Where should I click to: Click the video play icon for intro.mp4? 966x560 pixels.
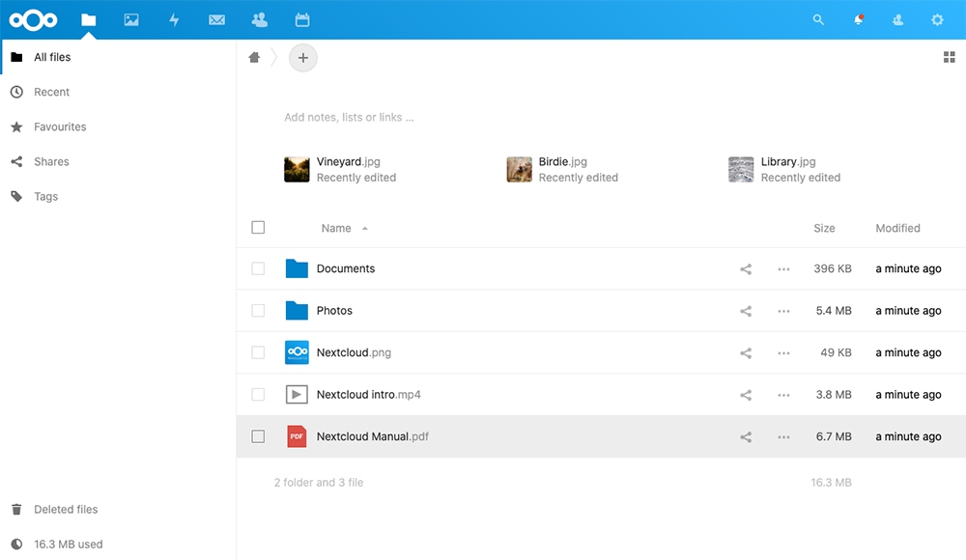pyautogui.click(x=297, y=394)
